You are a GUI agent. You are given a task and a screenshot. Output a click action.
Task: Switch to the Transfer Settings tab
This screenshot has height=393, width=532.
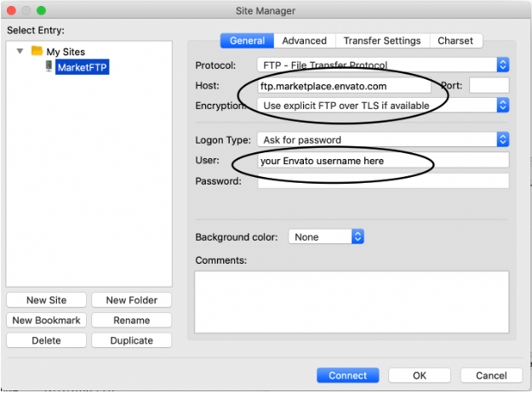tap(381, 41)
